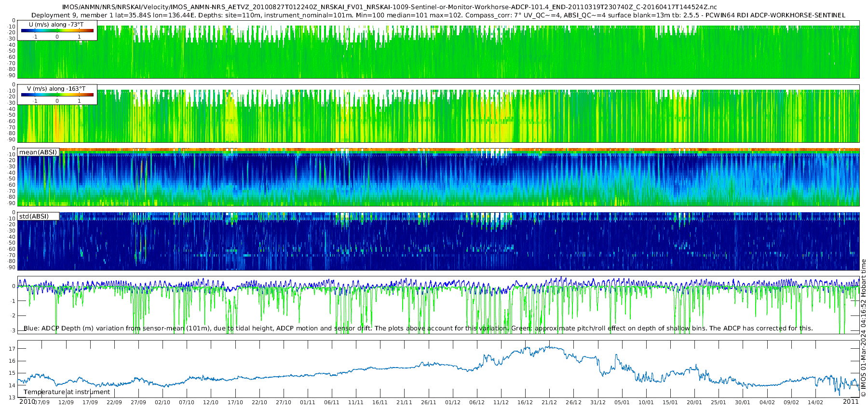Click the 05/01 date tick label

tap(622, 402)
